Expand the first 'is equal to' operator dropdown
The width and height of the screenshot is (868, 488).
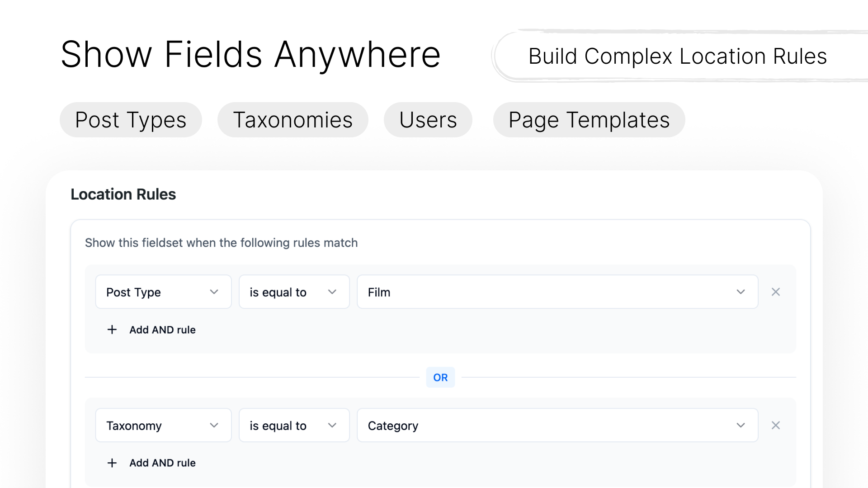click(x=294, y=292)
